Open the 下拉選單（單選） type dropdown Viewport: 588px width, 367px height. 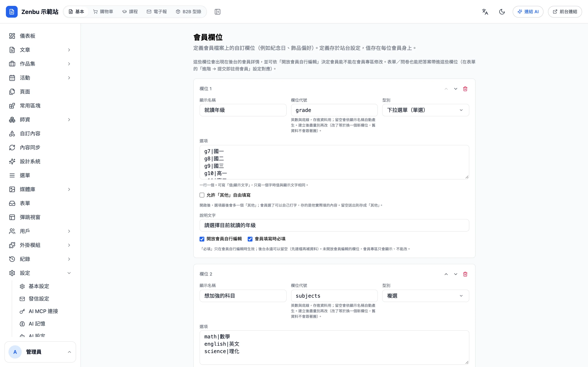[425, 110]
